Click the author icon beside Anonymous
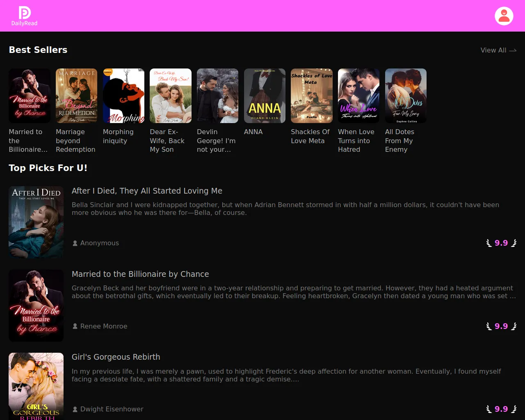The image size is (525, 420). tap(75, 243)
